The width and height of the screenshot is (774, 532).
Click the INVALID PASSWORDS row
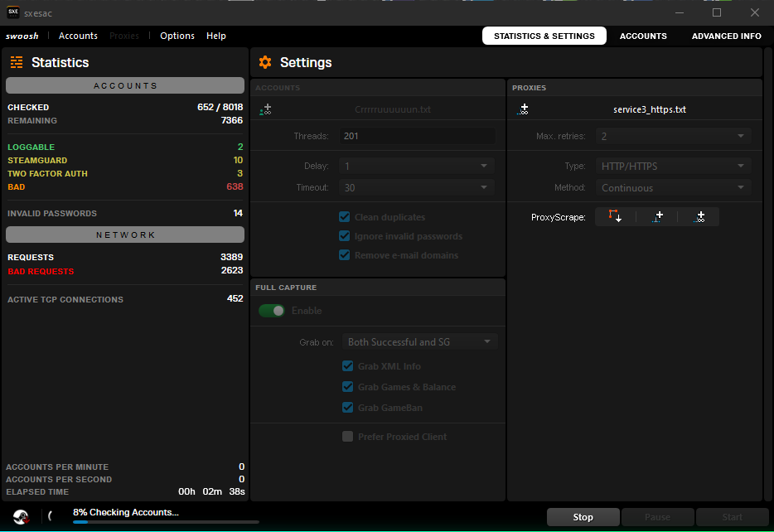coord(125,213)
